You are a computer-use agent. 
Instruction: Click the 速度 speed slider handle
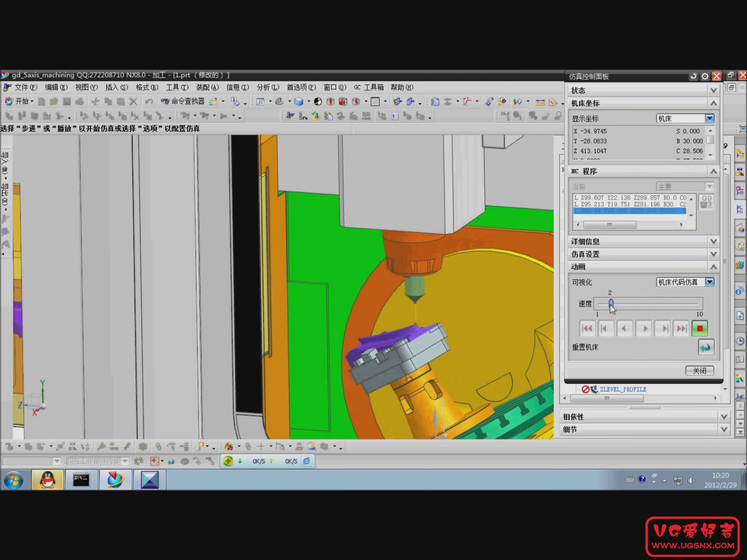(x=611, y=303)
